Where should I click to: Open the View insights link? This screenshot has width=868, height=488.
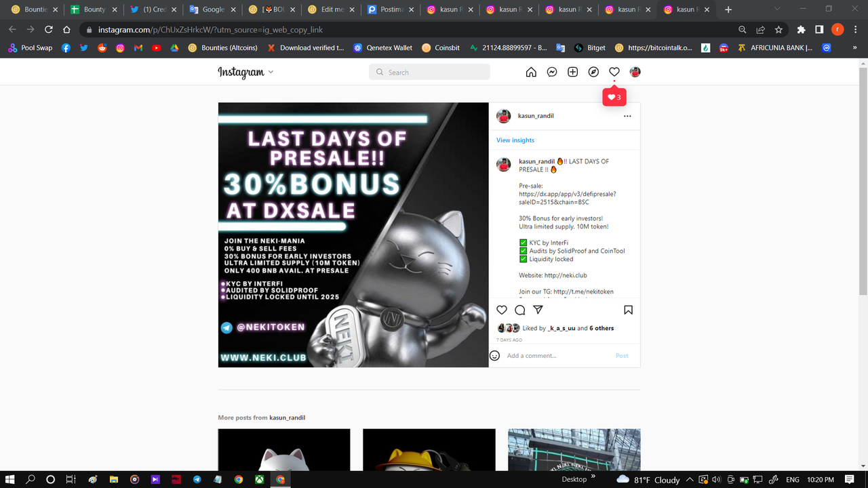pos(515,140)
